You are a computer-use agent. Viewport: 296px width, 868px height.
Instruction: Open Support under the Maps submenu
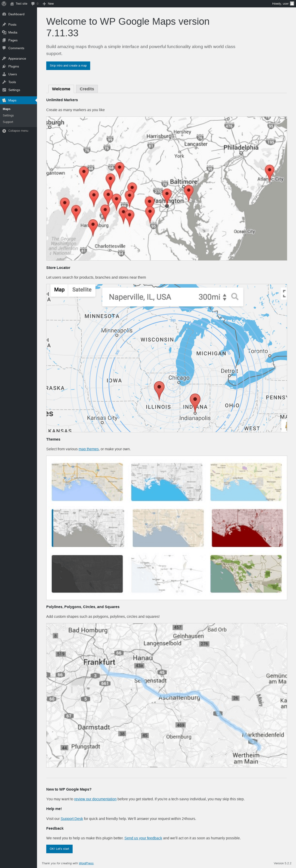[18, 122]
